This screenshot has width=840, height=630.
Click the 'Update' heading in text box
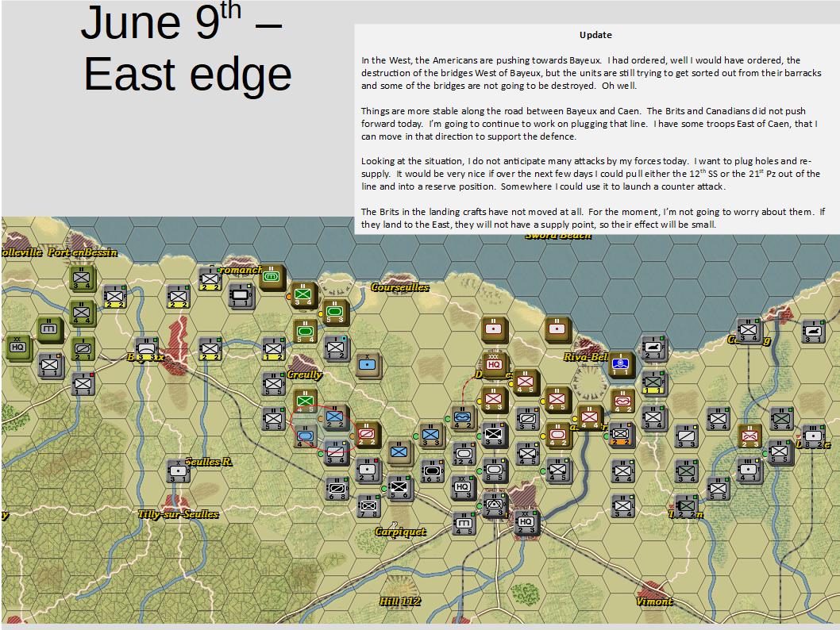595,35
